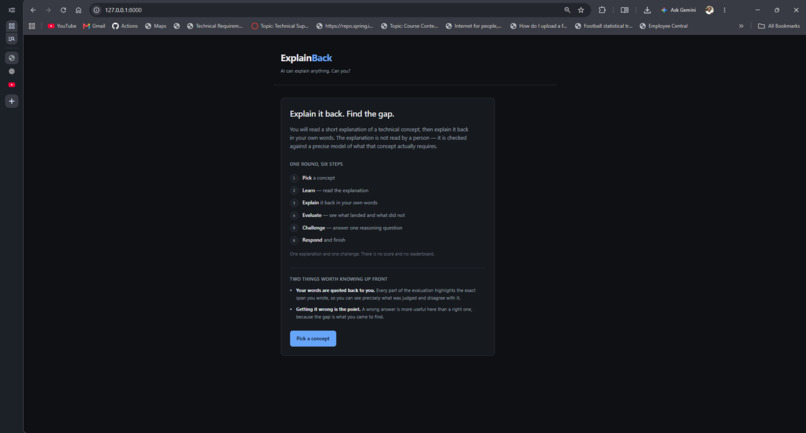Show the downloads list
Screen dimensions: 806x433
(647, 10)
